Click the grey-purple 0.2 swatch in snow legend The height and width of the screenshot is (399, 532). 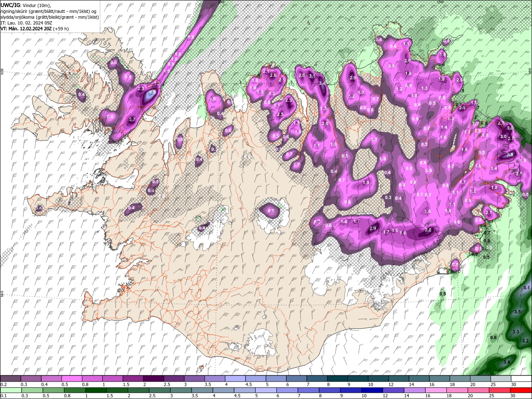pos(10,379)
